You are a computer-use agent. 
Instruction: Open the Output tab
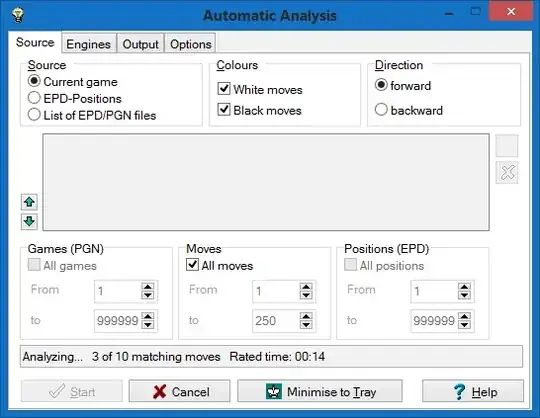(x=141, y=44)
